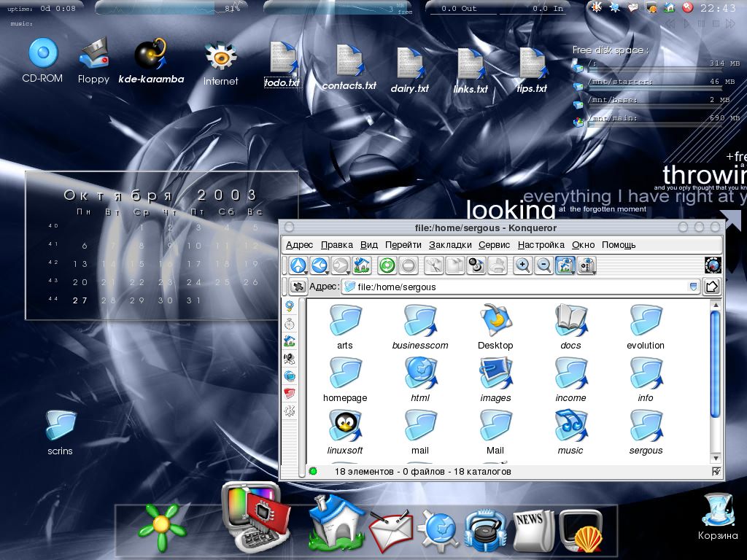Viewport: 747px width, 560px height.
Task: Open the Настройка menu
Action: (541, 245)
